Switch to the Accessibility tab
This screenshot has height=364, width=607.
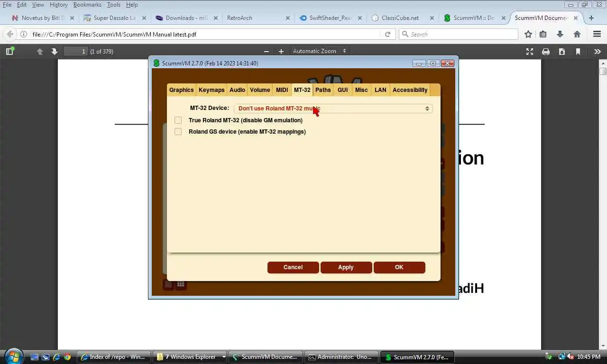click(410, 90)
